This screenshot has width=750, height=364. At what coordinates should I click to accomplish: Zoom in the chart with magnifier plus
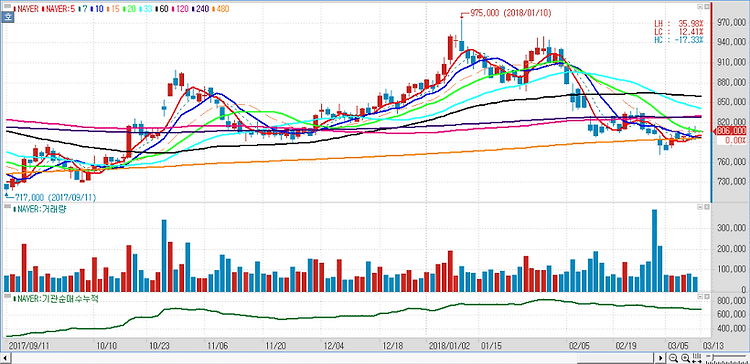pos(685,358)
